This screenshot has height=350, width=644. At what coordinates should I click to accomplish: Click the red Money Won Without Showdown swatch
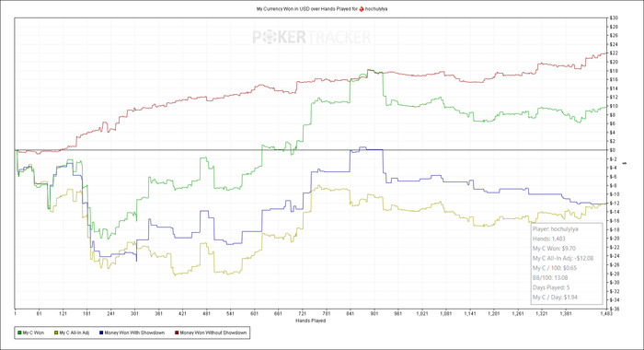click(177, 332)
